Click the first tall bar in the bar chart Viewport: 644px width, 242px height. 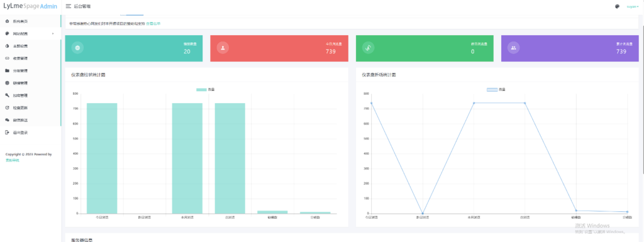pyautogui.click(x=102, y=158)
